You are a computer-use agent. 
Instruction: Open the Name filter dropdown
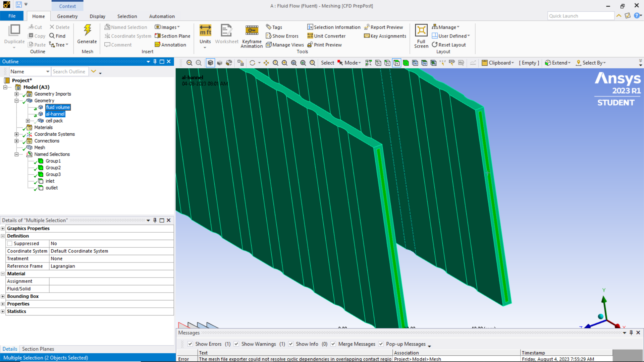pos(48,71)
